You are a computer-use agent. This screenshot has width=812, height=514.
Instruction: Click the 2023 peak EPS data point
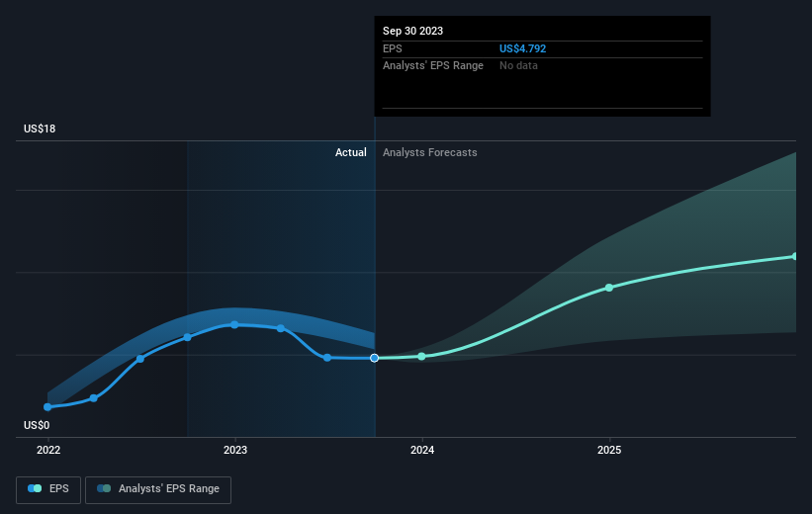pos(234,324)
